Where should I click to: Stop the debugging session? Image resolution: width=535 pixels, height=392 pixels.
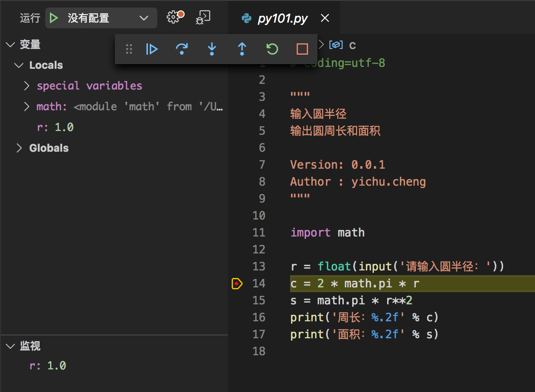pyautogui.click(x=302, y=49)
